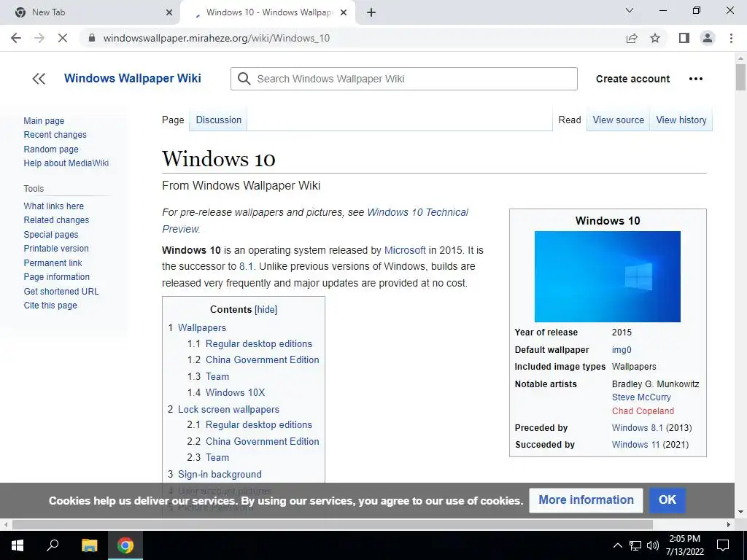View site lock information icon
Image resolution: width=747 pixels, height=560 pixels.
pos(92,38)
